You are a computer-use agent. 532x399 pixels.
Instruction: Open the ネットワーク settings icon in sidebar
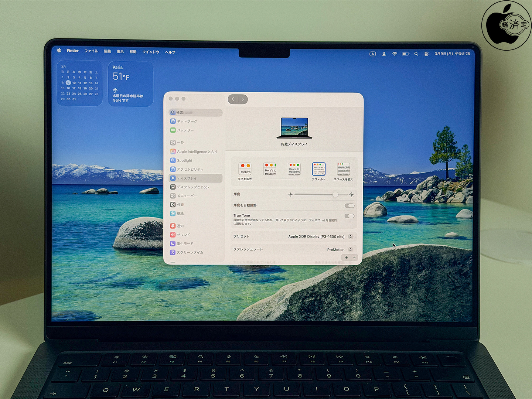click(173, 121)
